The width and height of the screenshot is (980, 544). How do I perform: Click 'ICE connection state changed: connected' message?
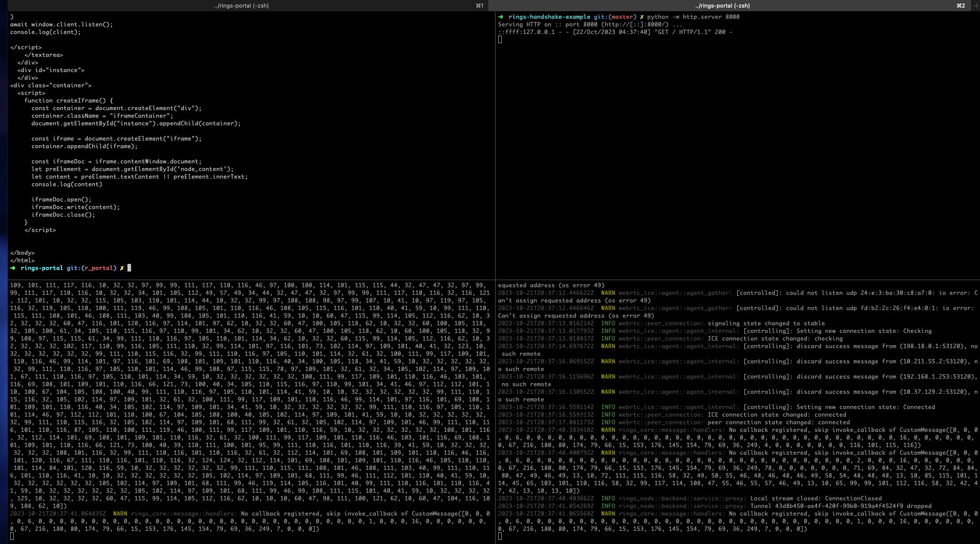[x=777, y=415]
